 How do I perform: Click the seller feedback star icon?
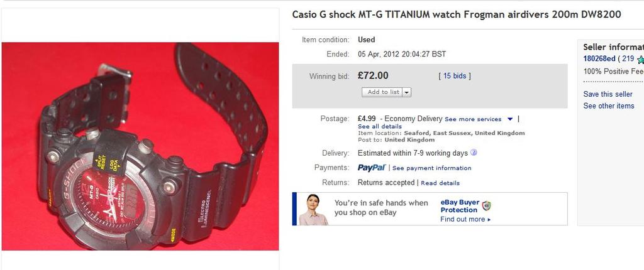click(640, 60)
